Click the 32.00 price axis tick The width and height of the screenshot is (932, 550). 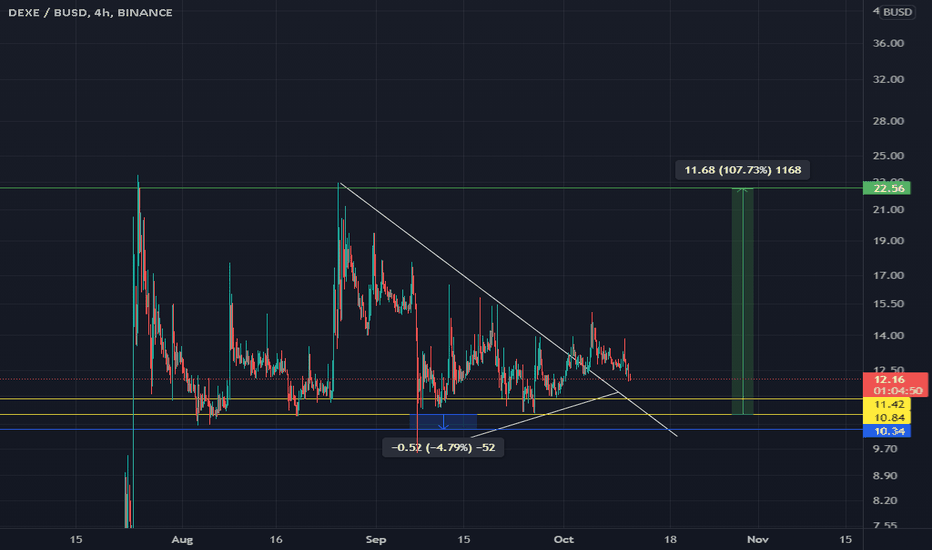(x=888, y=79)
